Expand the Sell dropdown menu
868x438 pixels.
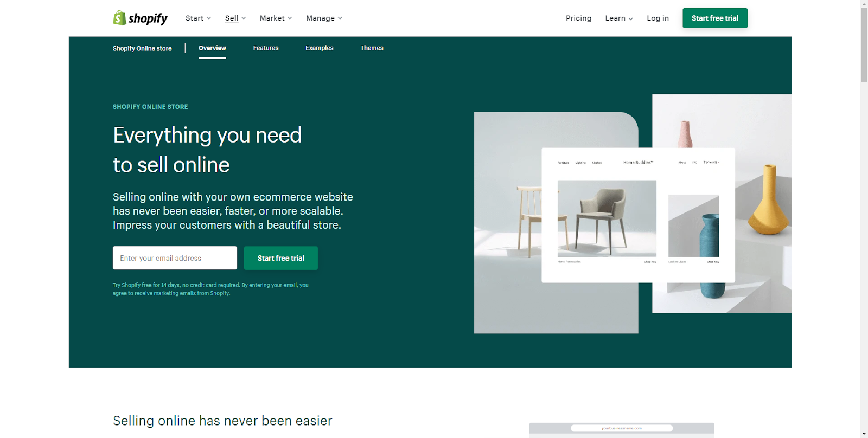click(235, 18)
